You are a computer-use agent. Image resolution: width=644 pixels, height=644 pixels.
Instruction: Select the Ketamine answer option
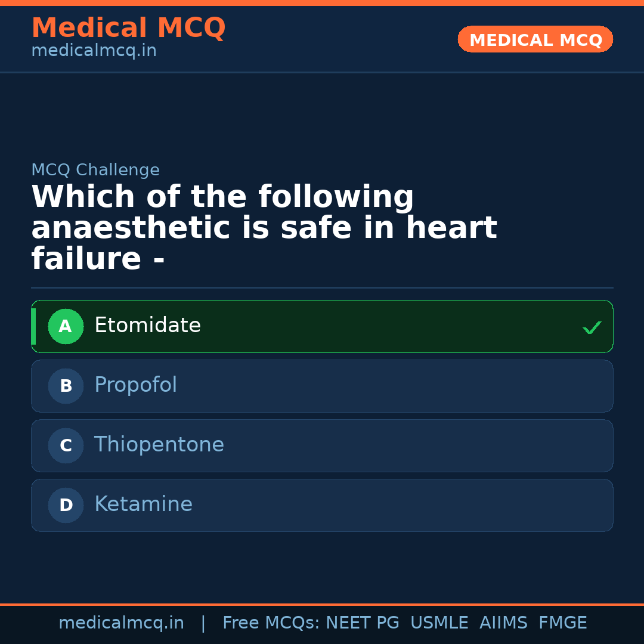point(322,505)
